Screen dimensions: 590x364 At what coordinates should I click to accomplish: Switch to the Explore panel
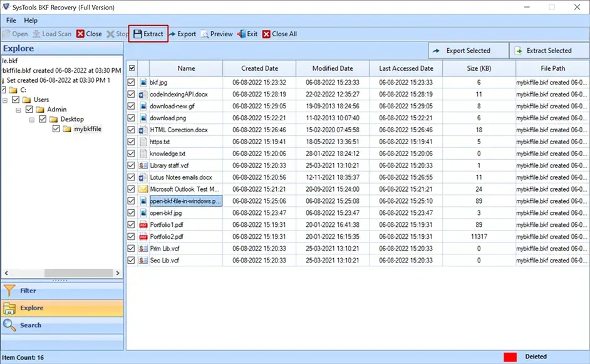point(62,308)
